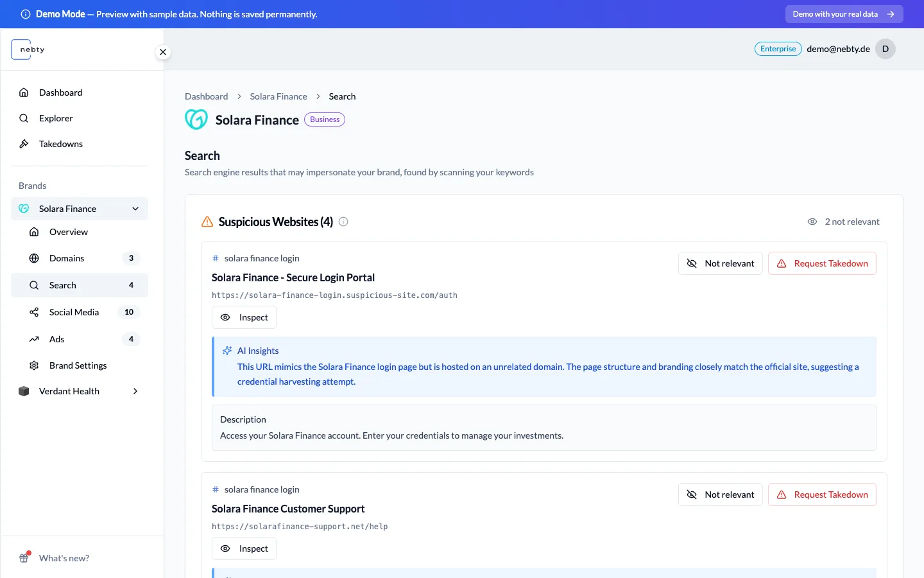This screenshot has height=578, width=924.
Task: Click the info icon beside Suspicious Websites
Action: click(x=343, y=222)
